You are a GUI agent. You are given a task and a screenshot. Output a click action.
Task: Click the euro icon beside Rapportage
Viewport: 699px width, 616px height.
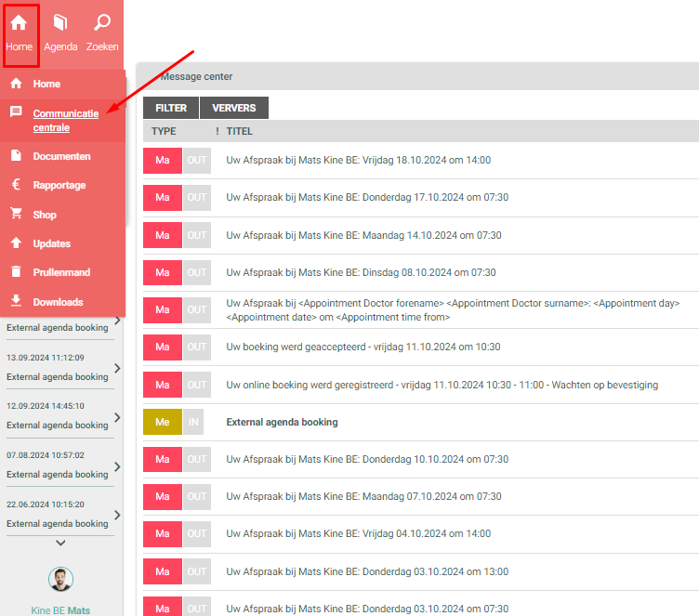click(x=16, y=184)
